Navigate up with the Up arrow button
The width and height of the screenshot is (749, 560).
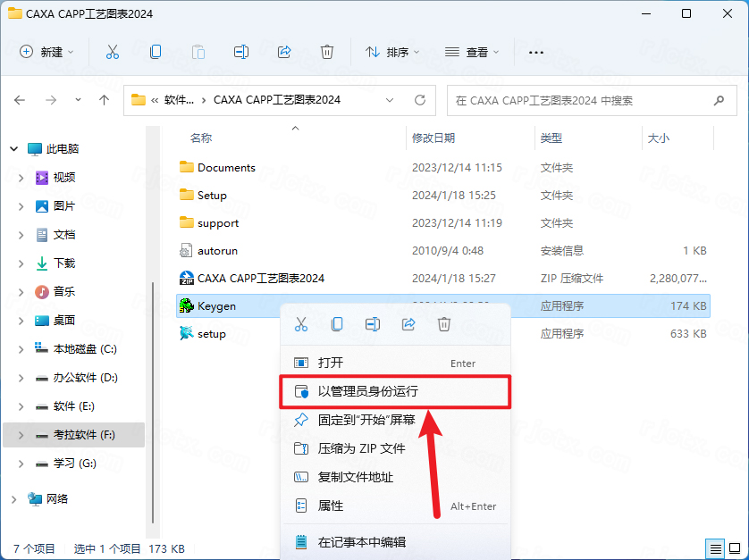tap(105, 100)
